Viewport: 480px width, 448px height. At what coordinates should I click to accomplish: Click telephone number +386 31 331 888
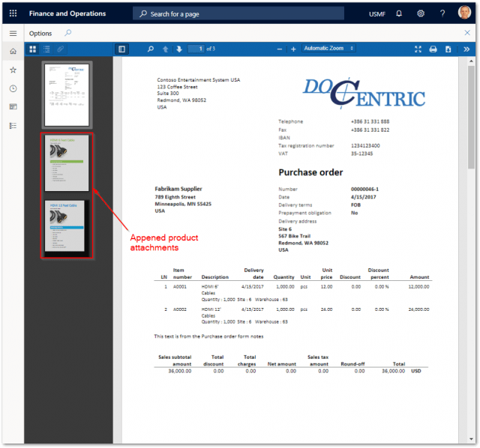click(370, 121)
